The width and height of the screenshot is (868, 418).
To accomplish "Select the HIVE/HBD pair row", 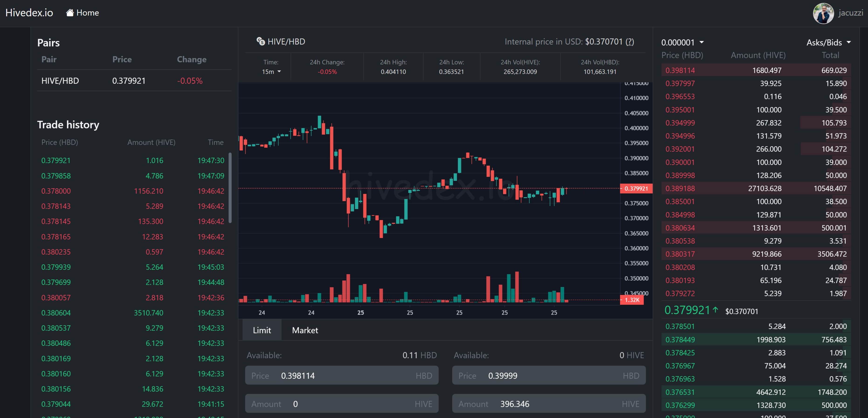I will 135,81.
